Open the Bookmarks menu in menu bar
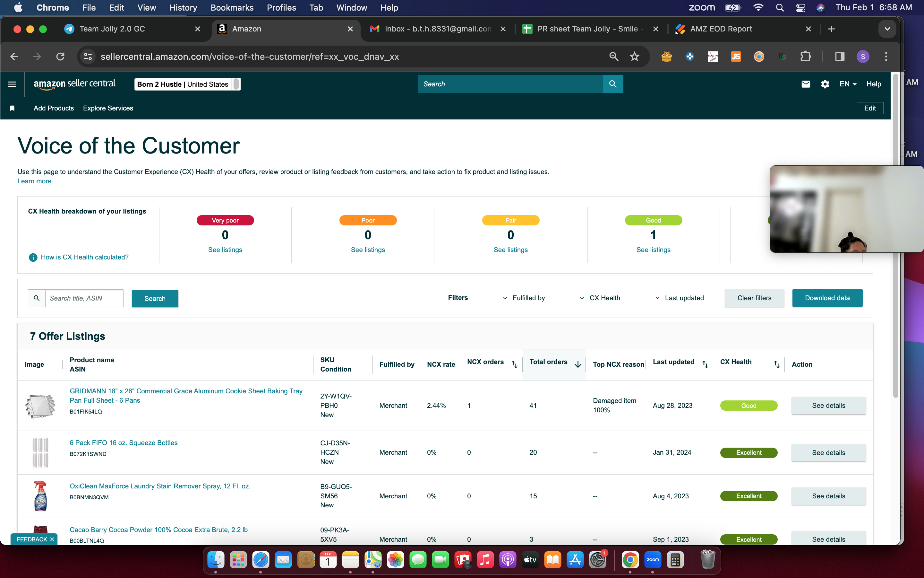The height and width of the screenshot is (578, 924). tap(232, 8)
